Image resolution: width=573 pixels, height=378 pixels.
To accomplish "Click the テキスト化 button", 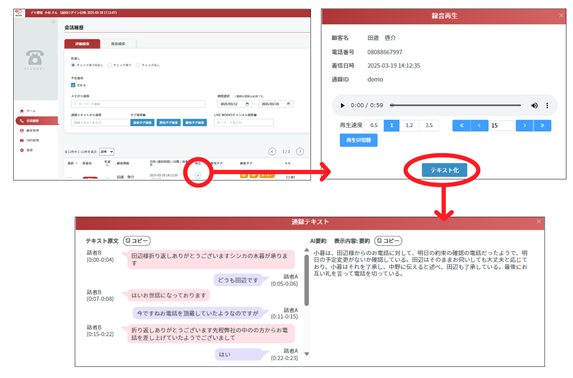I will point(444,170).
